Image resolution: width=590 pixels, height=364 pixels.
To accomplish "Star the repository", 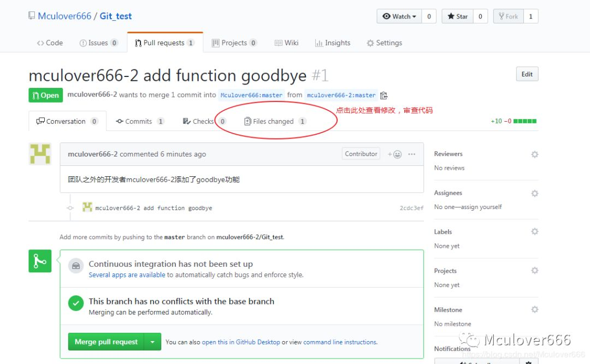I will click(x=458, y=16).
